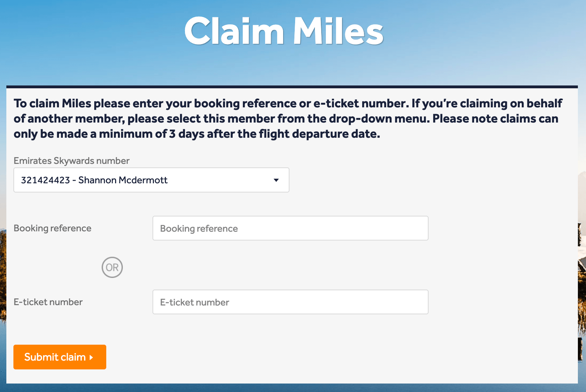The image size is (586, 392).
Task: Click the Emirates Skywards number label
Action: 71,161
